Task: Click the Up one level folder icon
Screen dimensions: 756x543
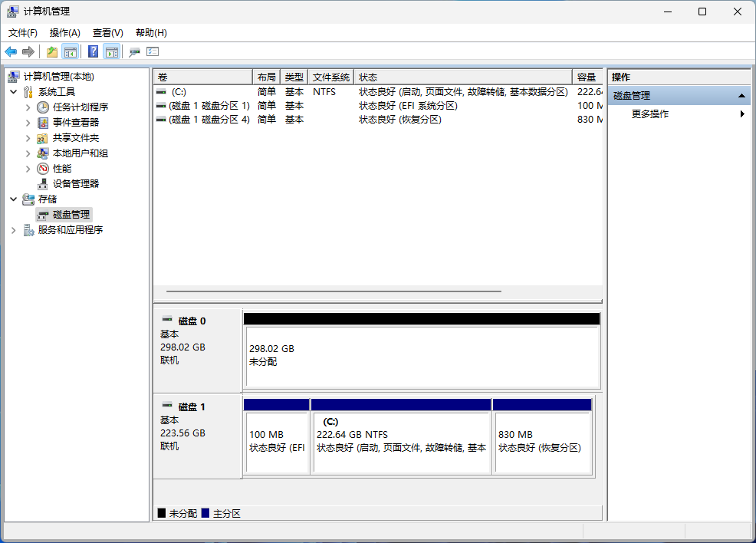Action: click(x=51, y=51)
